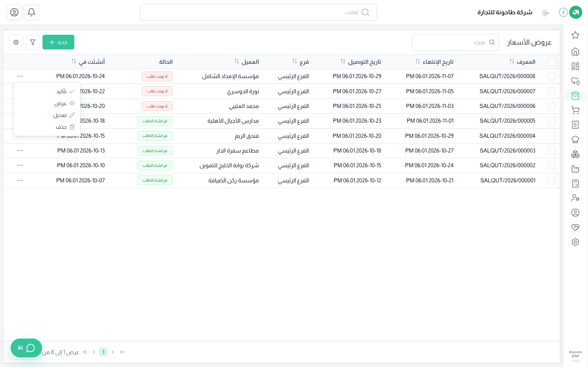Click the notifications bell icon
The height and width of the screenshot is (368, 588).
coord(31,12)
